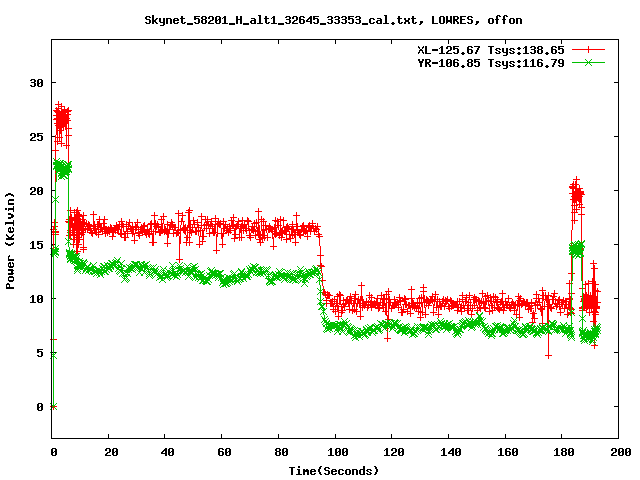Click x-axis tick label 200
Screen dimensions: 640x480
coord(620,452)
